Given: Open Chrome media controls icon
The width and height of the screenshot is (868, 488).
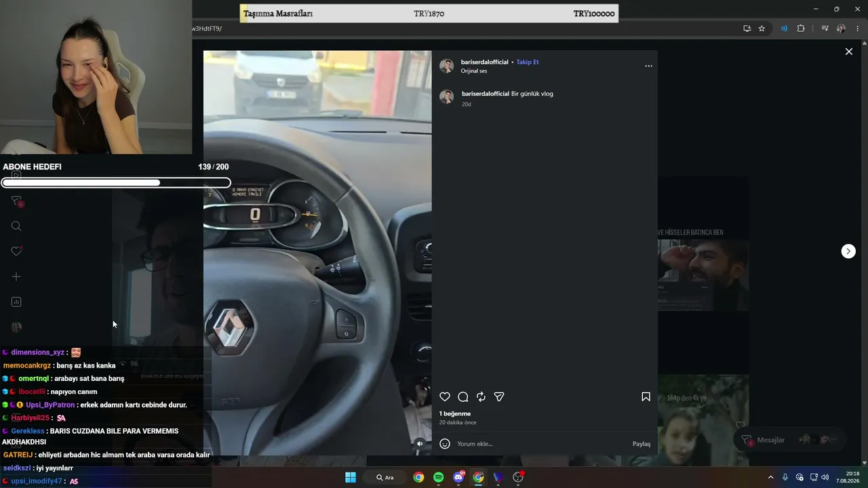Looking at the screenshot, I should pyautogui.click(x=825, y=28).
